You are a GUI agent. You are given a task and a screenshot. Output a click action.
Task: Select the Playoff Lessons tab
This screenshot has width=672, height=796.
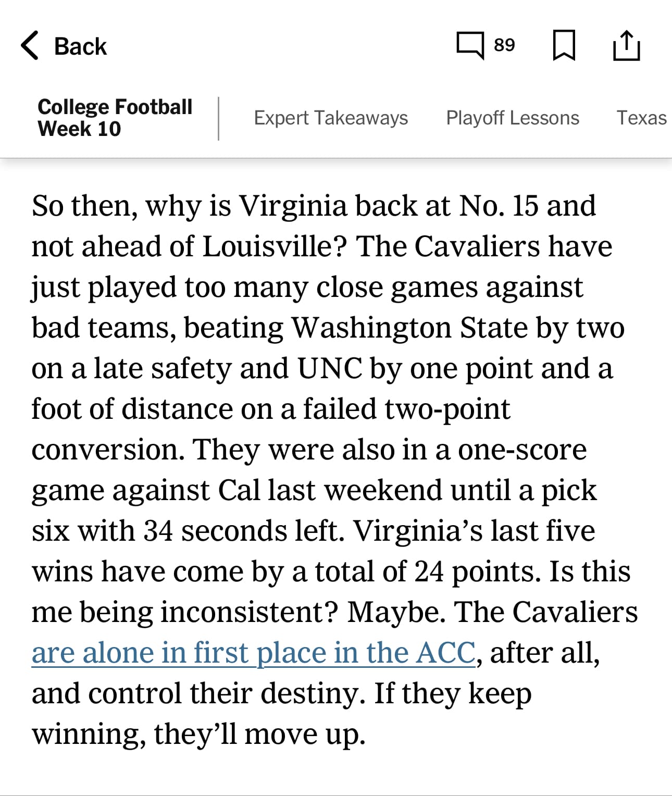513,118
